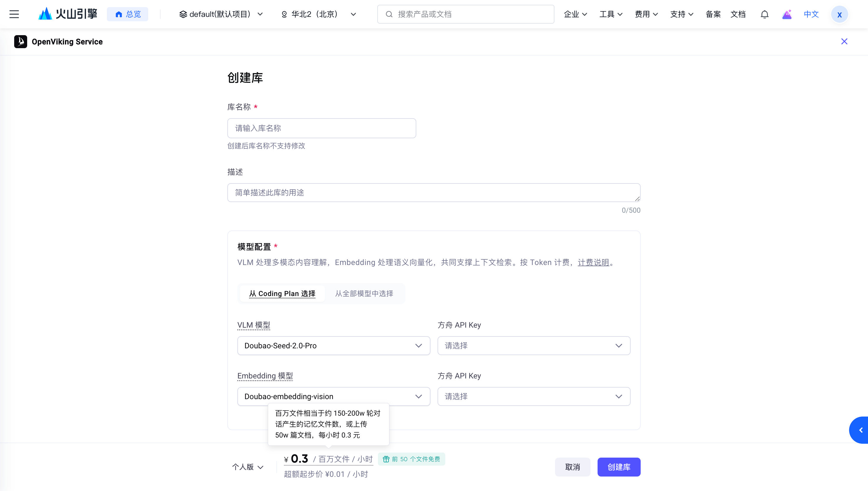
Task: Open the 文档 documentation link
Action: tap(738, 14)
